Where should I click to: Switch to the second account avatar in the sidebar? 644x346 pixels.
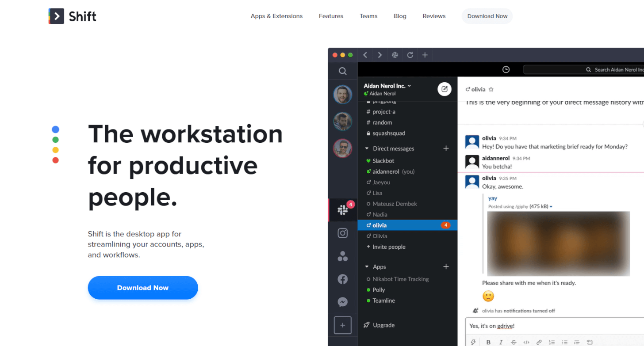click(343, 121)
